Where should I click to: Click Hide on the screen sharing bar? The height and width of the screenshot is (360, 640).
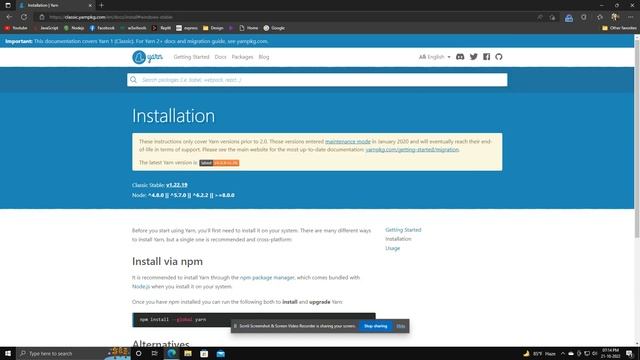[401, 326]
